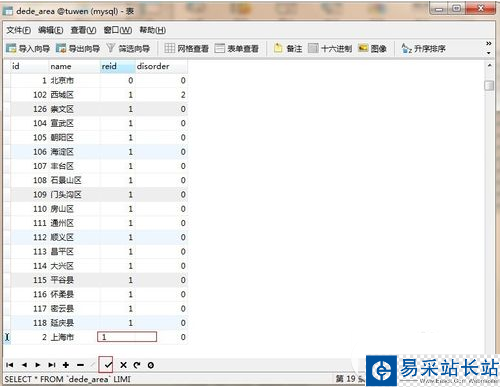Select the 西城区 name cell

74,95
